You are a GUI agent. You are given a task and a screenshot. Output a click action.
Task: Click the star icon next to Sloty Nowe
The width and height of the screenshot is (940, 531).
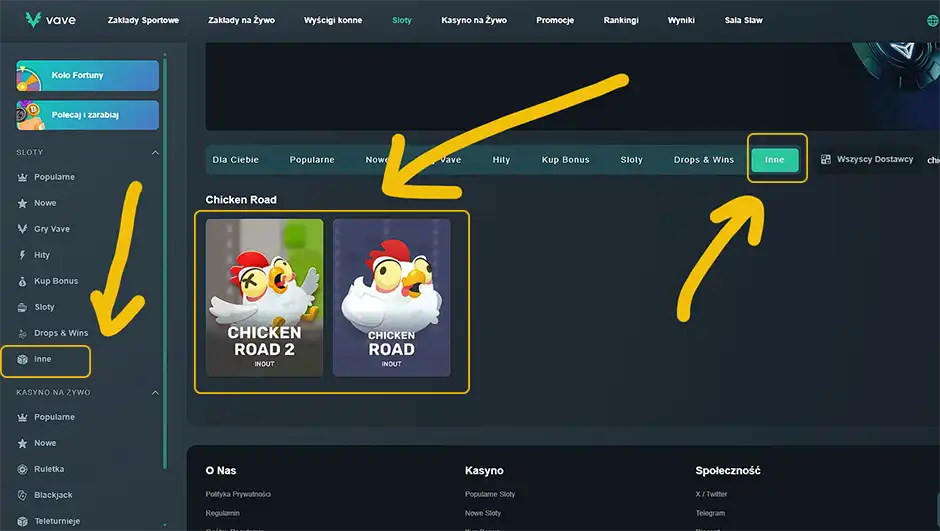point(22,203)
